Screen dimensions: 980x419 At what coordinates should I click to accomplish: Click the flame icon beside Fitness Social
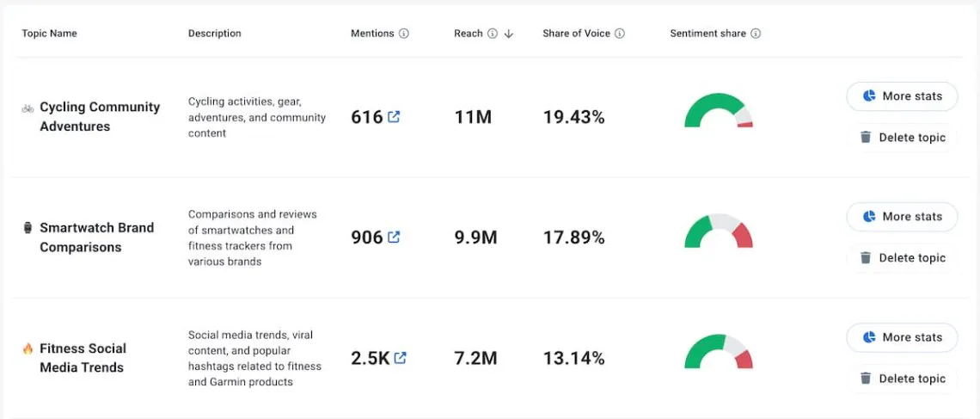28,348
